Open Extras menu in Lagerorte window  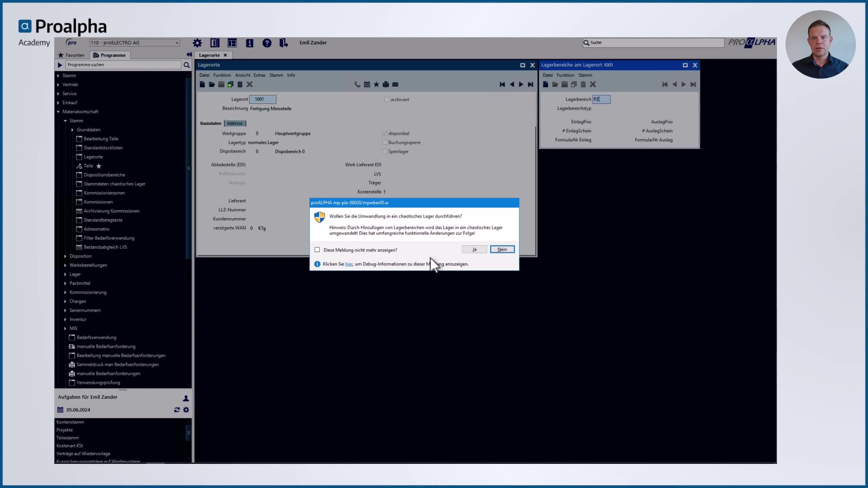point(259,75)
